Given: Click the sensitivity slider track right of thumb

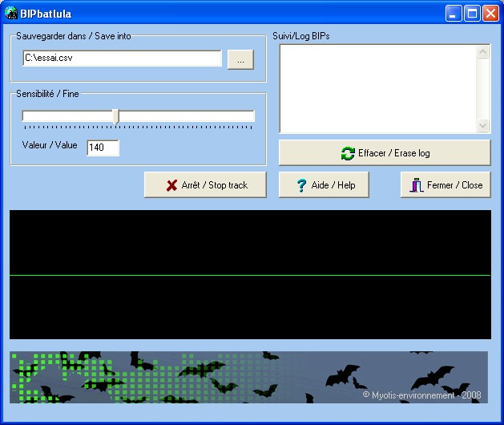Looking at the screenshot, I should pyautogui.click(x=187, y=115).
